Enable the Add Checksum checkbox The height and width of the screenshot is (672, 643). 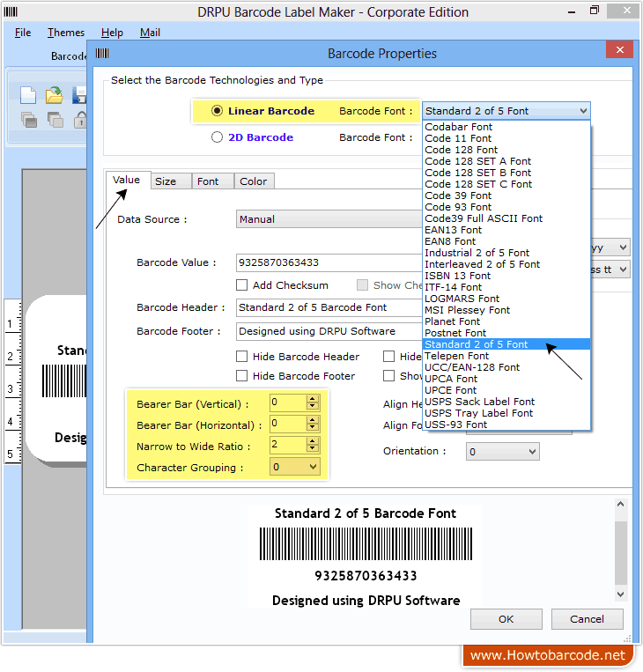coord(242,285)
